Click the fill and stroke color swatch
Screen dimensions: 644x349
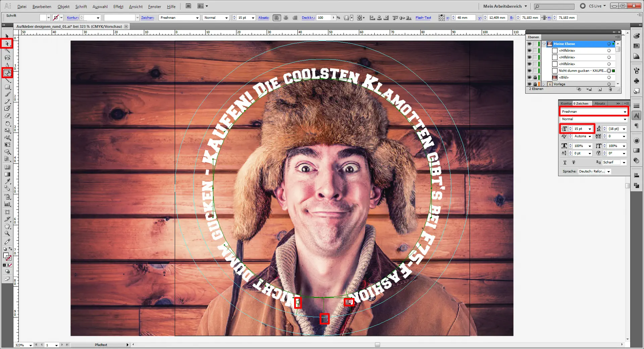tap(7, 257)
